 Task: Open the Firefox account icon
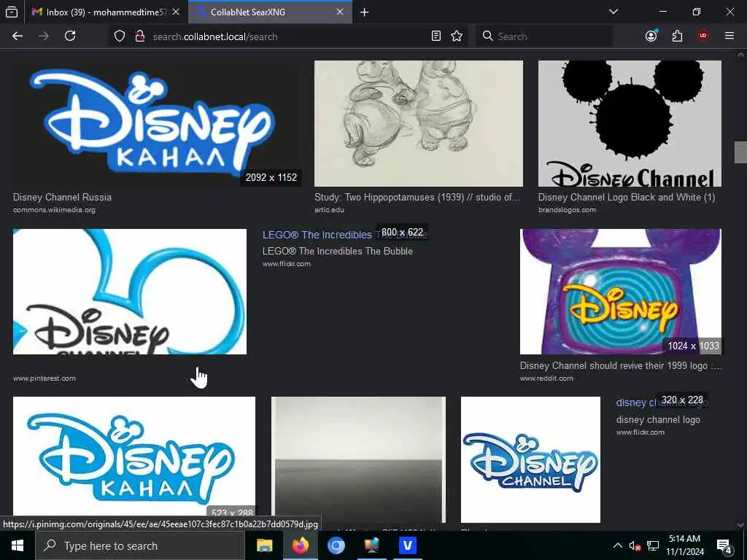click(x=651, y=36)
